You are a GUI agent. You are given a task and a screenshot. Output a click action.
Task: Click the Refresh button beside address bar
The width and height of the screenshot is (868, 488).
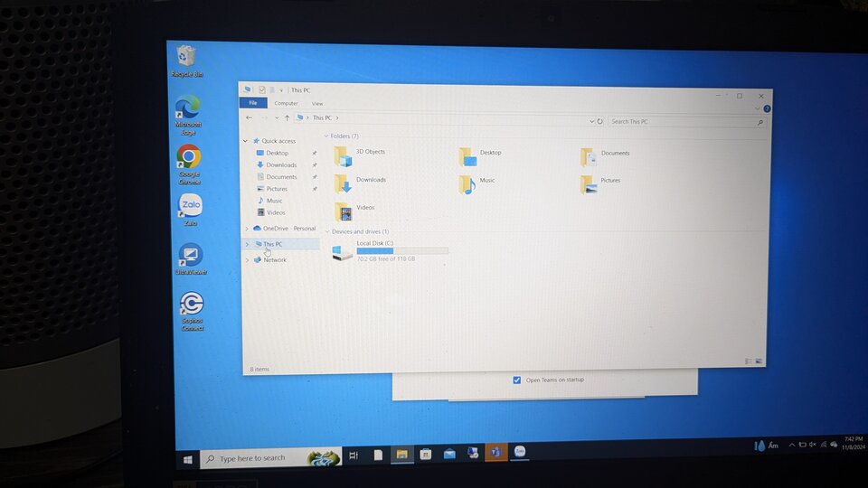pos(599,121)
